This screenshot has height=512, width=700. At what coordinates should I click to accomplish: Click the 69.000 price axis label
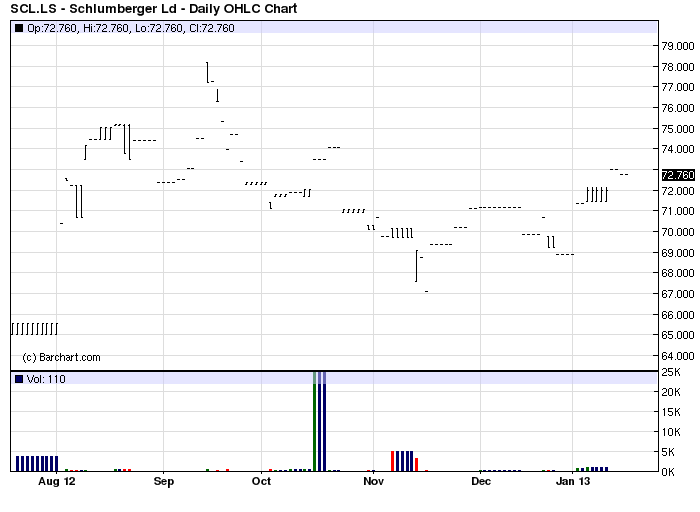(x=678, y=253)
